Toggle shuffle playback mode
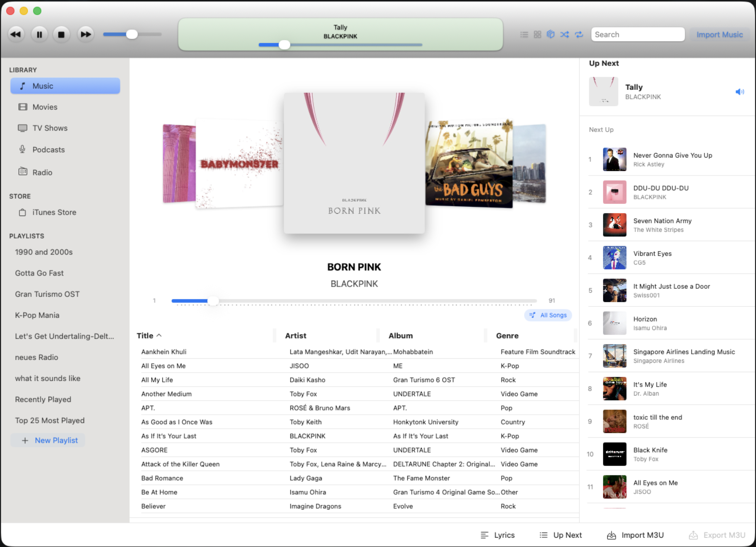This screenshot has width=756, height=547. (x=565, y=34)
